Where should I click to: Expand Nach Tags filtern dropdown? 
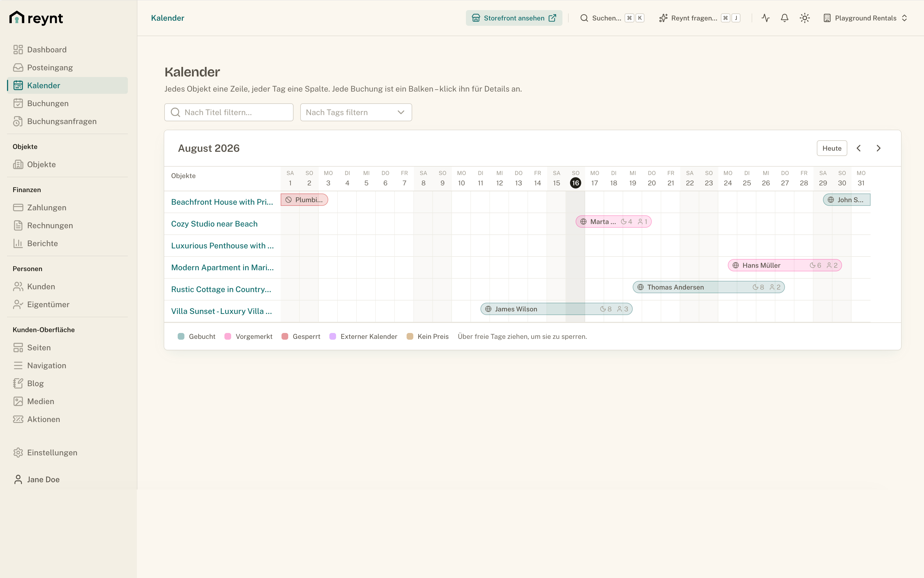(356, 112)
